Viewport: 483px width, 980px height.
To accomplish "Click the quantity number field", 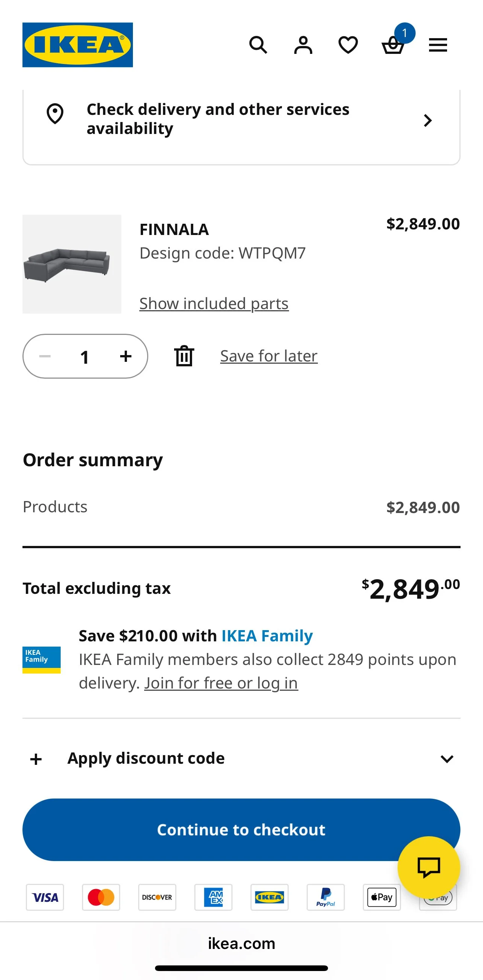I will click(85, 357).
